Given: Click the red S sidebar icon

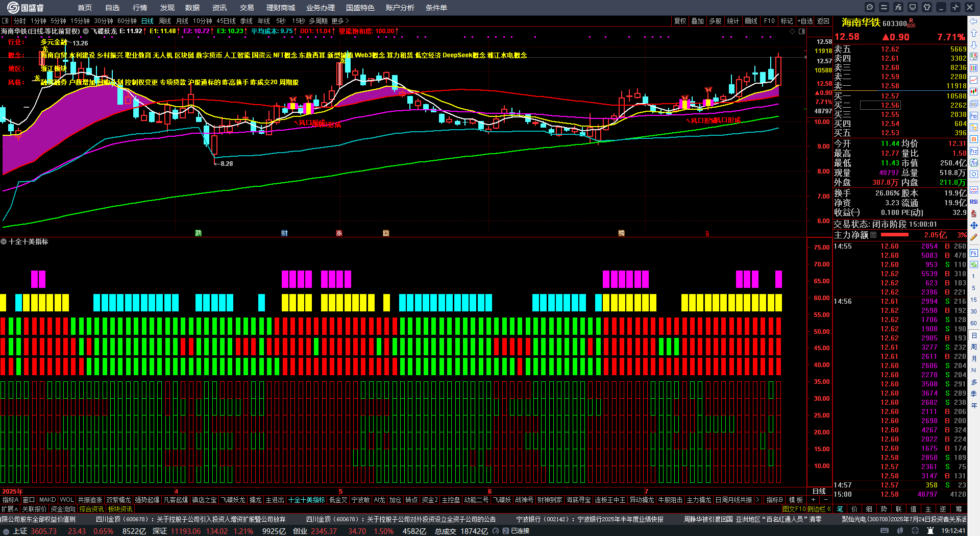Looking at the screenshot, I should tap(974, 213).
